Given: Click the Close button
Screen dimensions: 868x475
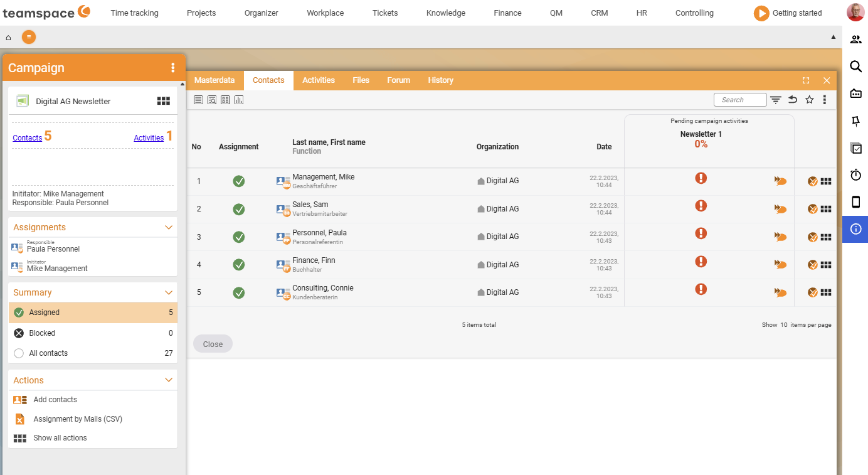Looking at the screenshot, I should (213, 344).
